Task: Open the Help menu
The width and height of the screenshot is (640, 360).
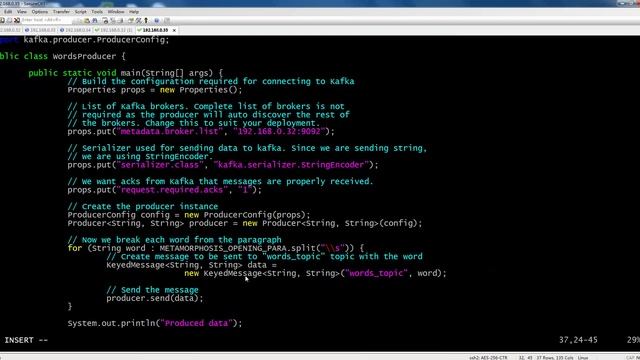Action: coord(134,12)
